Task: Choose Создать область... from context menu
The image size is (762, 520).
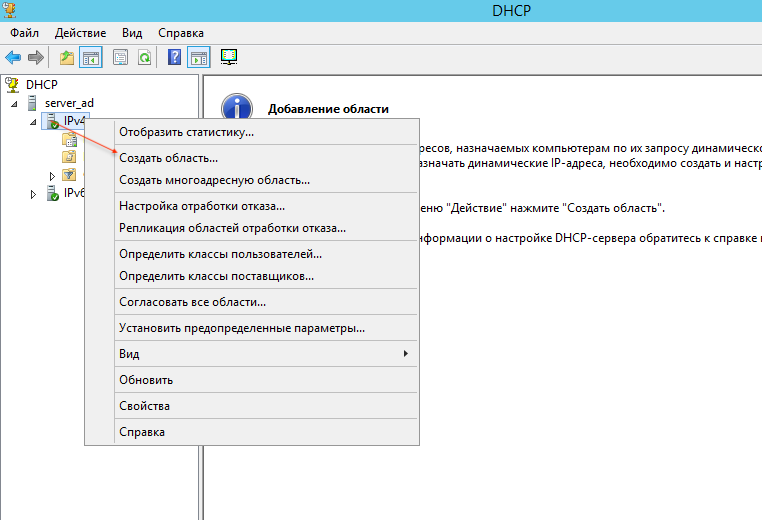Action: click(168, 158)
